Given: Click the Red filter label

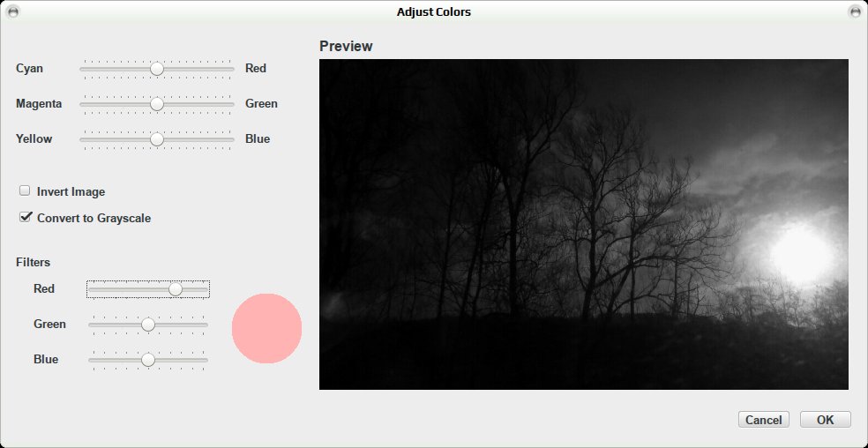Looking at the screenshot, I should pos(44,289).
